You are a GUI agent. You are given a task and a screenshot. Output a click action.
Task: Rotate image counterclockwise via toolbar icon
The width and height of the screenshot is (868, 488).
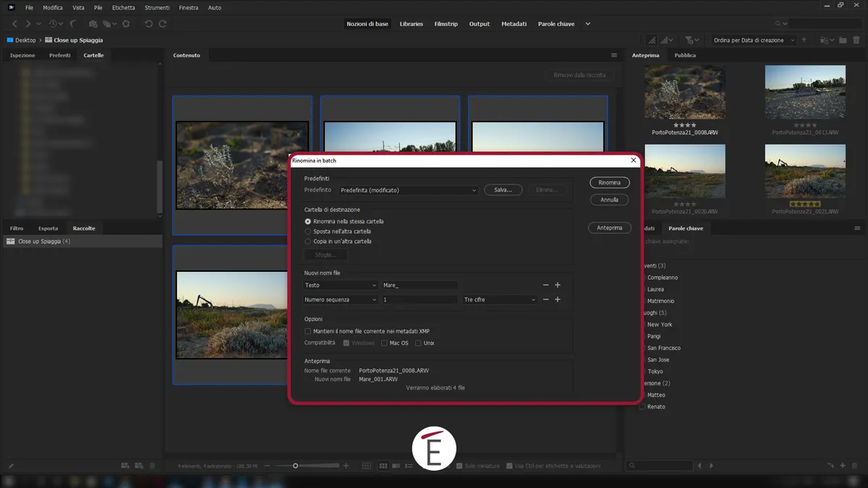point(149,24)
